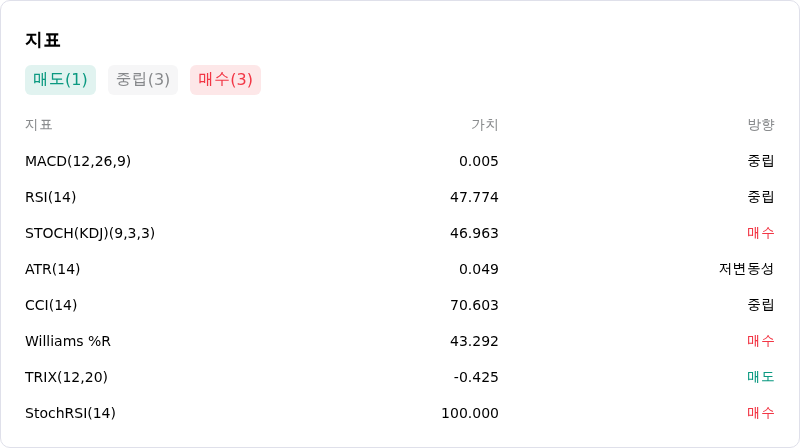Select the StochRSI(14) indicator
Image resolution: width=800 pixels, height=448 pixels.
70,413
